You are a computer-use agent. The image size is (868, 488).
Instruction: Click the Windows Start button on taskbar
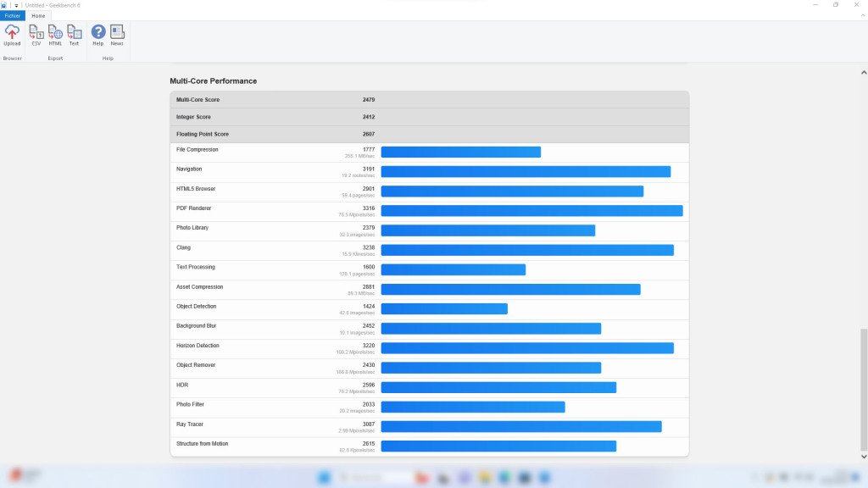pos(325,478)
